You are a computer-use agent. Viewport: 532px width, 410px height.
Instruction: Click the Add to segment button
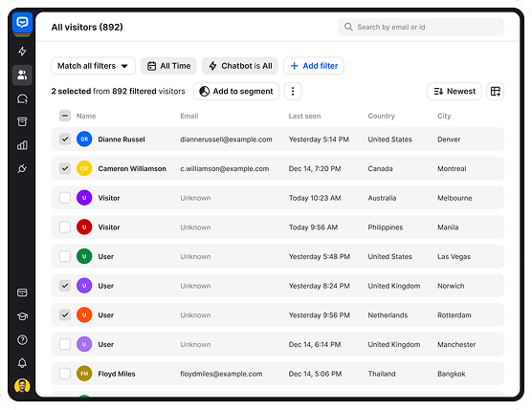coord(236,92)
